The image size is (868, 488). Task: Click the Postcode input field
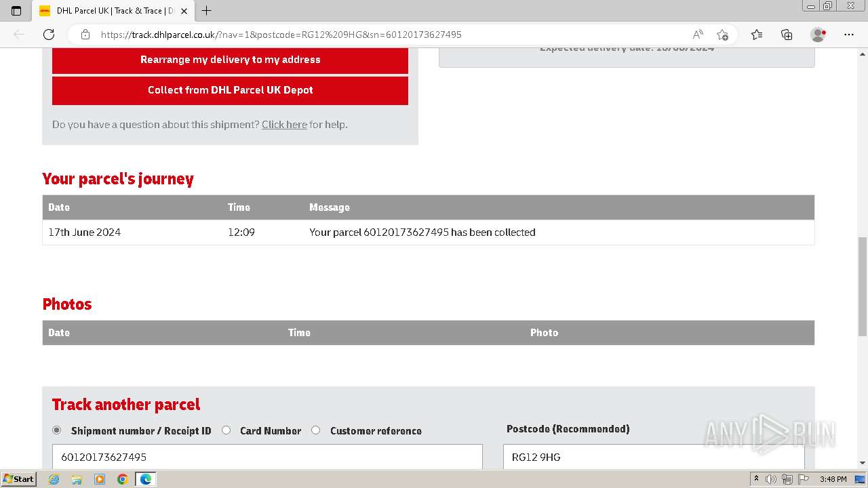[654, 457]
